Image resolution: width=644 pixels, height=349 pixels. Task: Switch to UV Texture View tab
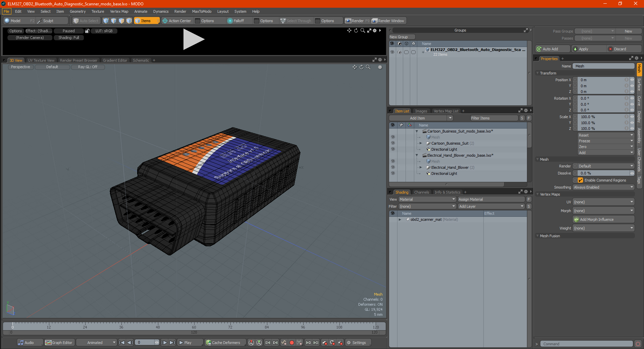pos(41,60)
